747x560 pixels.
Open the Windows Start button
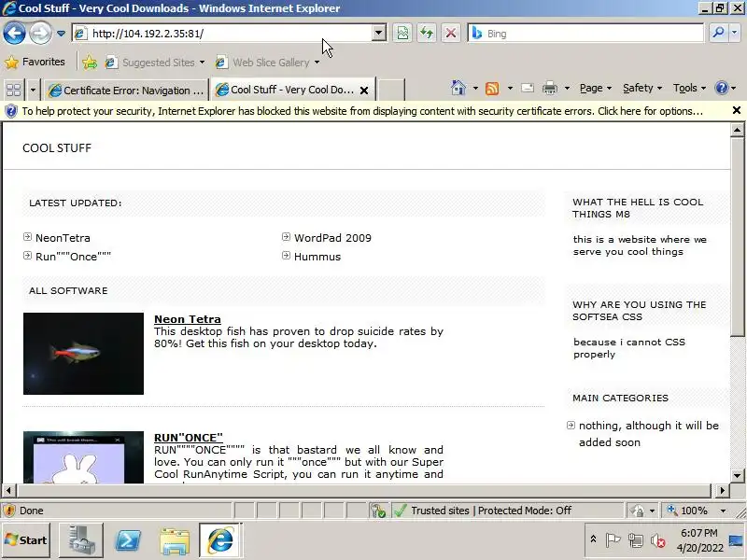click(x=26, y=540)
